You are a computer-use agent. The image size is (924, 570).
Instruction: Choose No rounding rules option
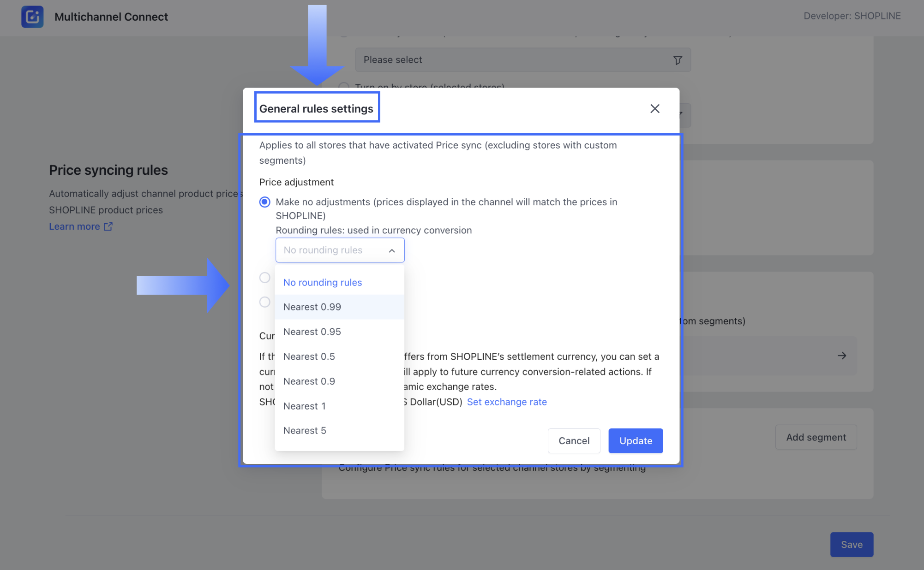[x=322, y=282]
